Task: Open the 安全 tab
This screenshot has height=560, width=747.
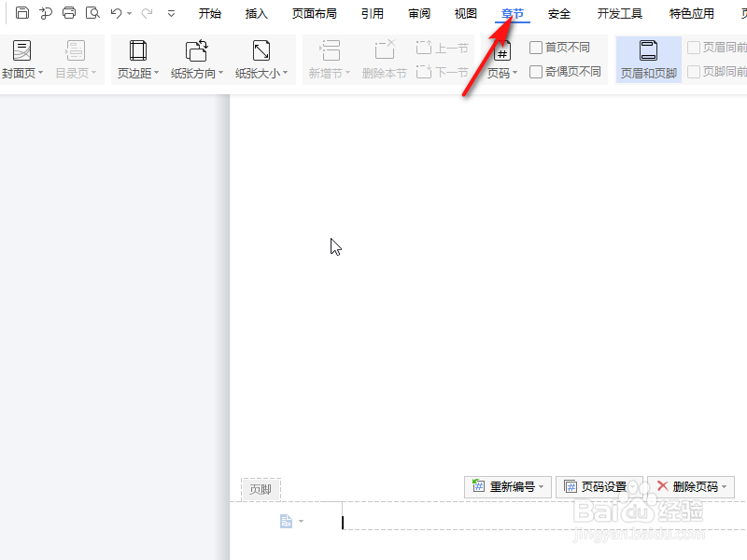Action: [x=559, y=14]
